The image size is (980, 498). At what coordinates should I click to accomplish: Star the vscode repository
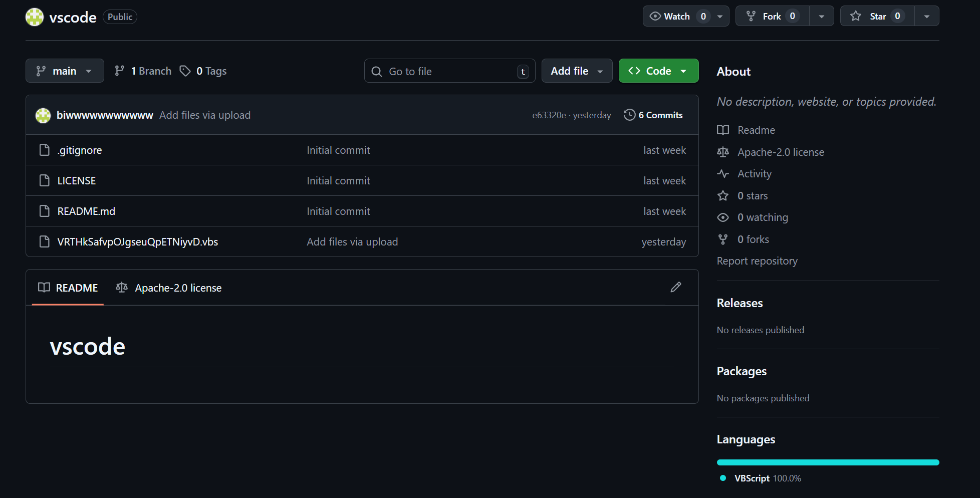tap(876, 16)
